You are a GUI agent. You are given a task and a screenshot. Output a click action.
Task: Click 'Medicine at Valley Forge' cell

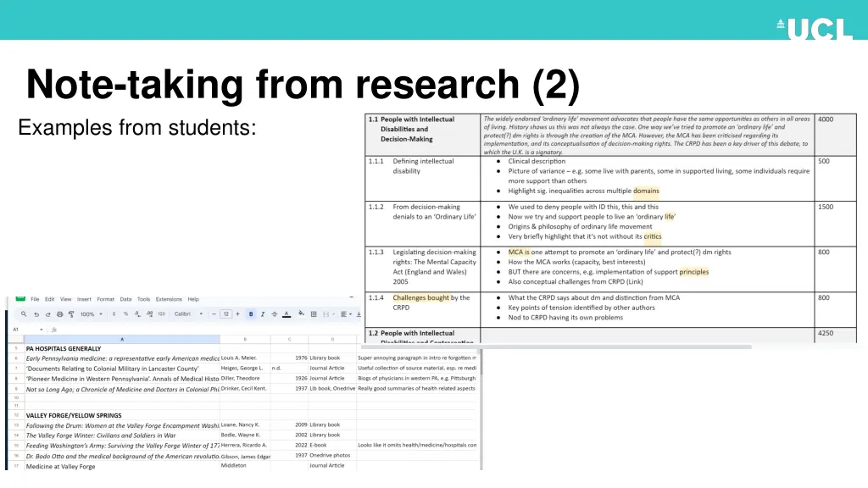pyautogui.click(x=122, y=467)
